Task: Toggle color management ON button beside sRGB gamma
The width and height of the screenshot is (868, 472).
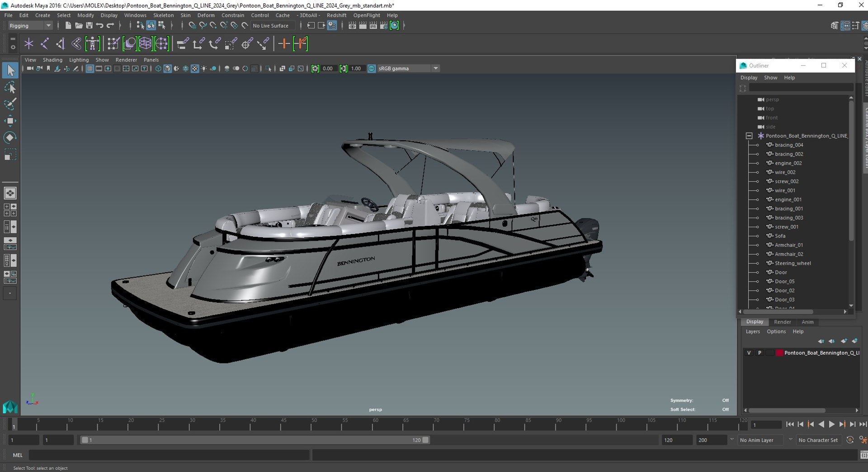Action: [372, 68]
